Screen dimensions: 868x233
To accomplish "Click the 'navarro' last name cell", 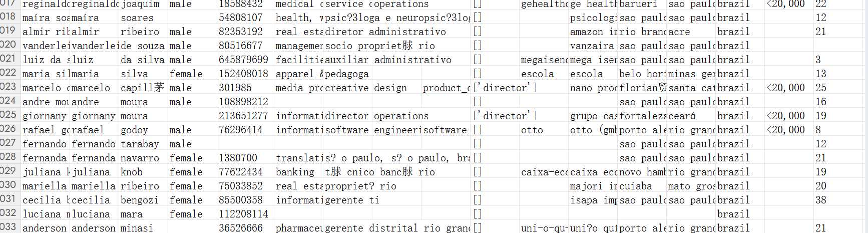I will 143,158.
